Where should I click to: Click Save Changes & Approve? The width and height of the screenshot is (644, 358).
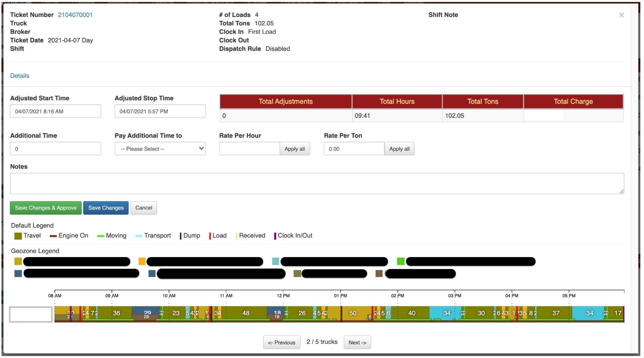[46, 208]
